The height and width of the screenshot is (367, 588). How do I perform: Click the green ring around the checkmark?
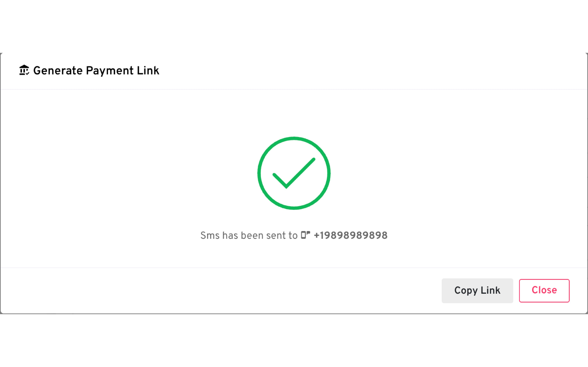(x=259, y=173)
